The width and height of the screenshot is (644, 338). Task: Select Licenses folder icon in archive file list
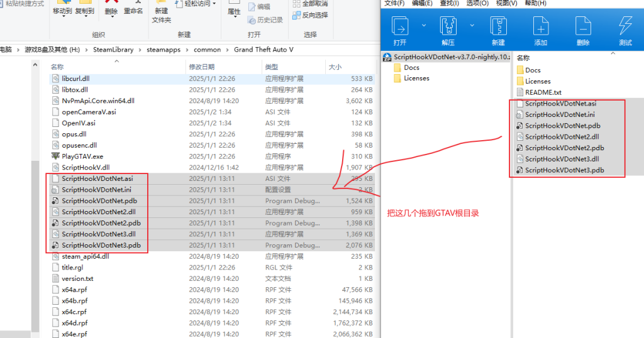click(520, 81)
